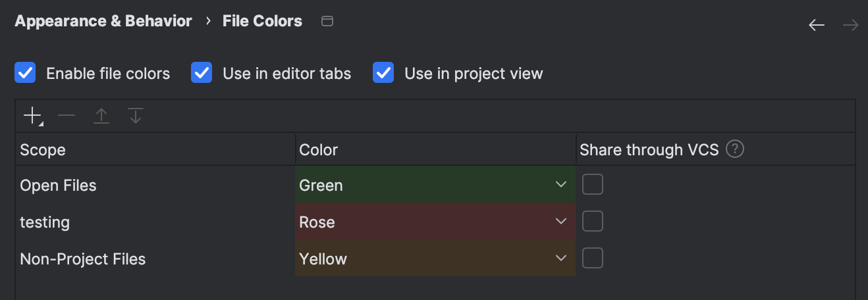
Task: Click the Remove scope minus icon
Action: (x=67, y=116)
